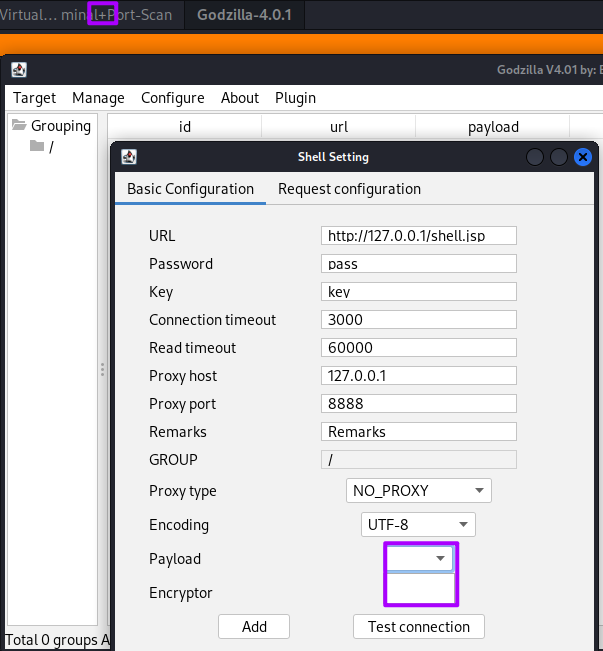Viewport: 603px width, 651px height.
Task: Click the Remarks input field
Action: click(x=419, y=432)
